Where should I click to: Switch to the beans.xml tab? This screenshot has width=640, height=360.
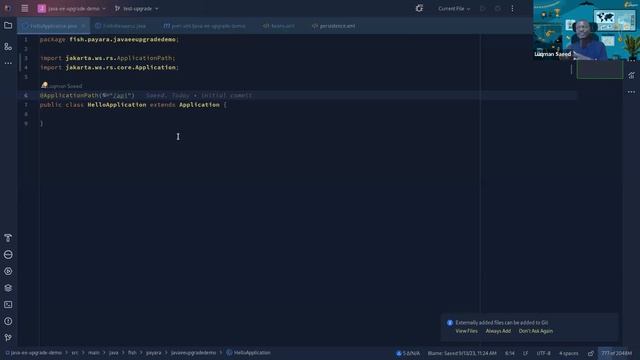(279, 26)
